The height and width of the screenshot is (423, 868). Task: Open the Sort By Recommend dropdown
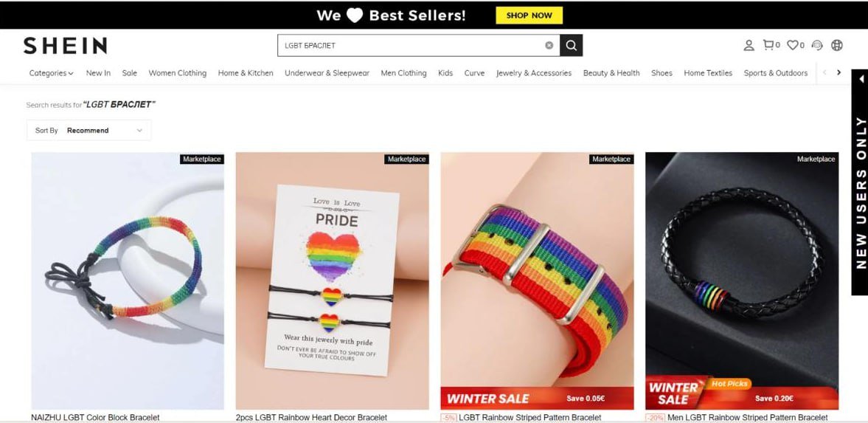(88, 130)
